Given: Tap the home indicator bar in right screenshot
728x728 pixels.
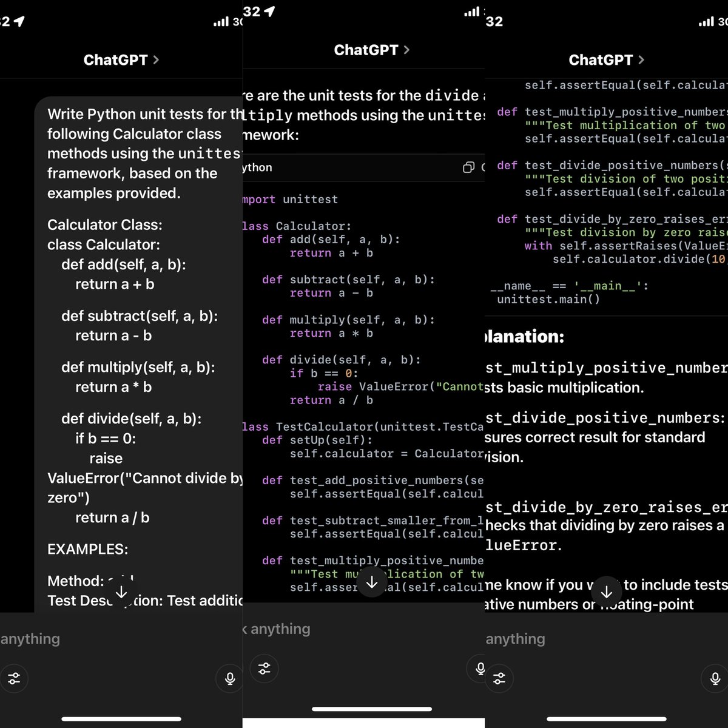Looking at the screenshot, I should coord(607,719).
